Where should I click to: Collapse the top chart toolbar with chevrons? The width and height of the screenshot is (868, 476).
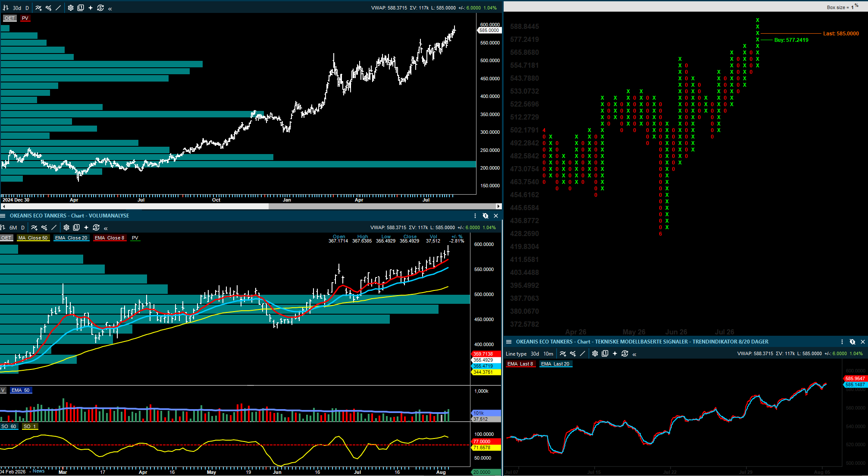(x=110, y=8)
